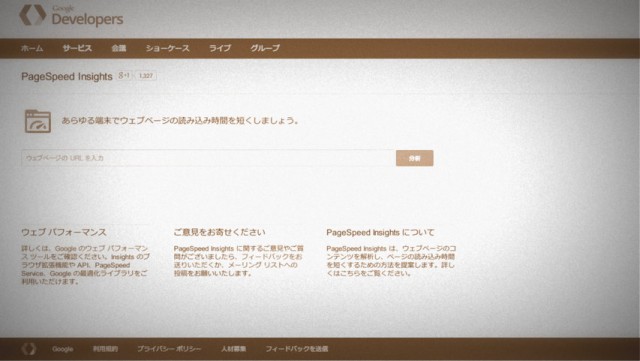Click the 1,327 share count bubble
The image size is (640, 361).
(146, 76)
